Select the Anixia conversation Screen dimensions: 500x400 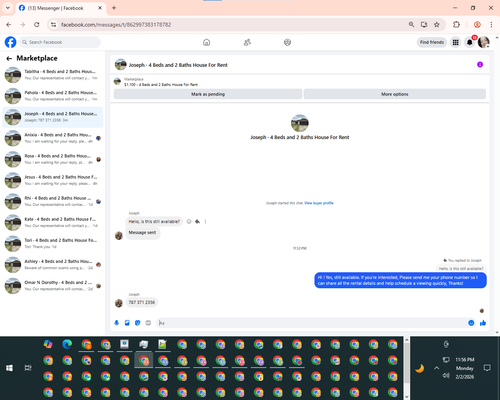53,138
